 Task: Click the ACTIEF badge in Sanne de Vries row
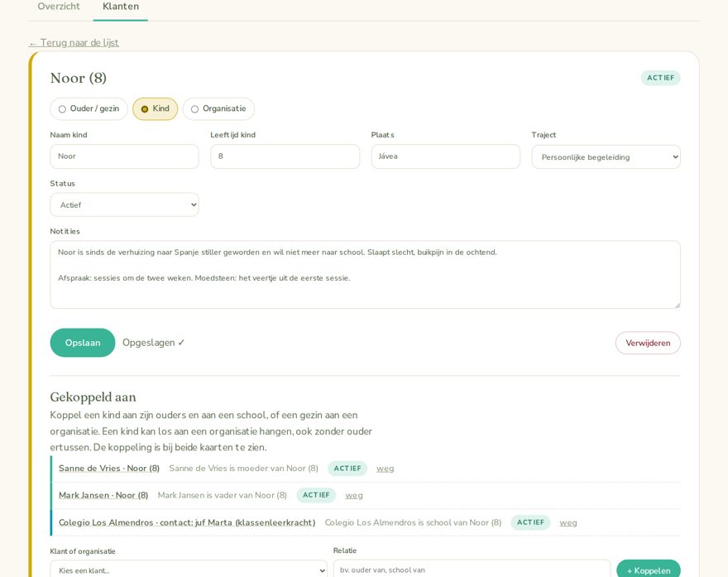click(347, 469)
